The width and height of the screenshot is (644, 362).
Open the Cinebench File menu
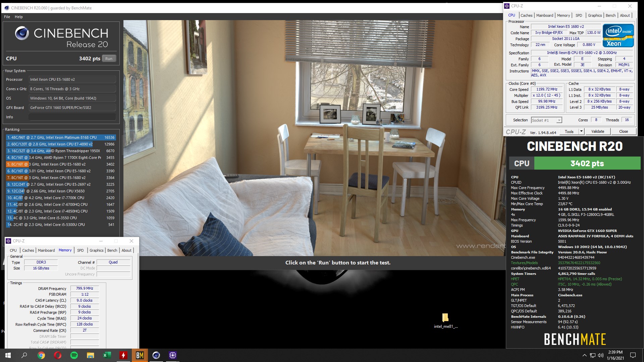click(7, 17)
